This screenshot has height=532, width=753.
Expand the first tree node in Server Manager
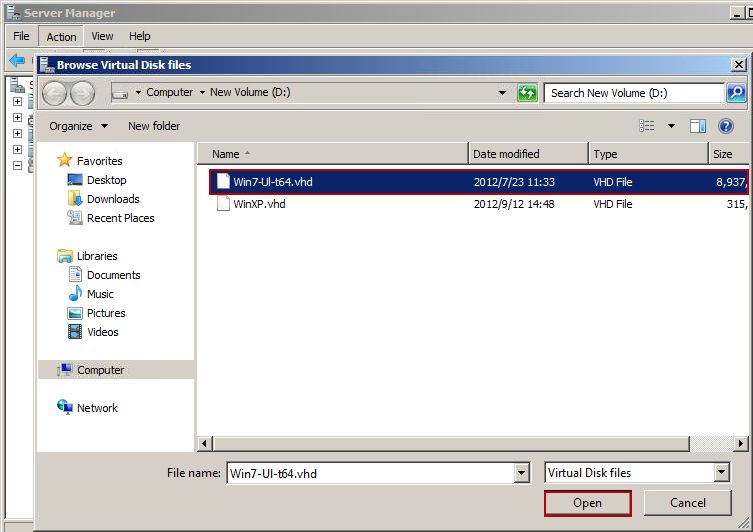coord(17,101)
